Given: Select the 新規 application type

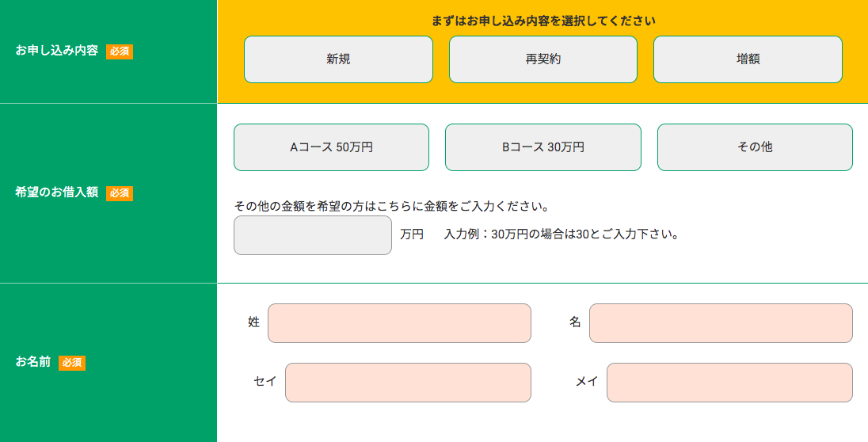Looking at the screenshot, I should tap(338, 59).
